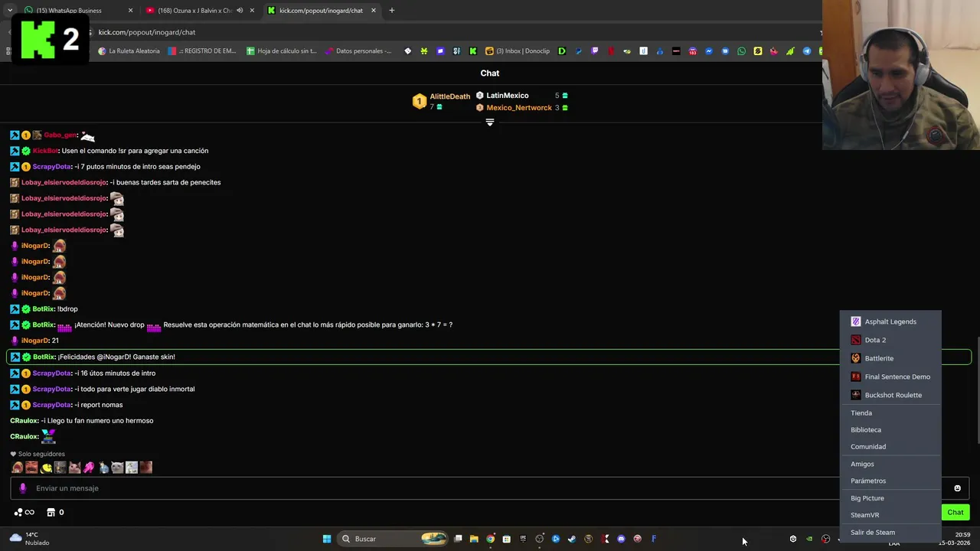Viewport: 980px width, 551px height.
Task: Select Big Picture in the Steam menu
Action: click(890, 498)
